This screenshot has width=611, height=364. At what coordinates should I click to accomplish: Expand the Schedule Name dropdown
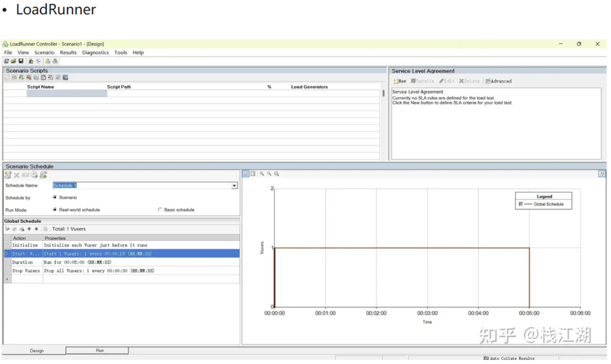234,186
